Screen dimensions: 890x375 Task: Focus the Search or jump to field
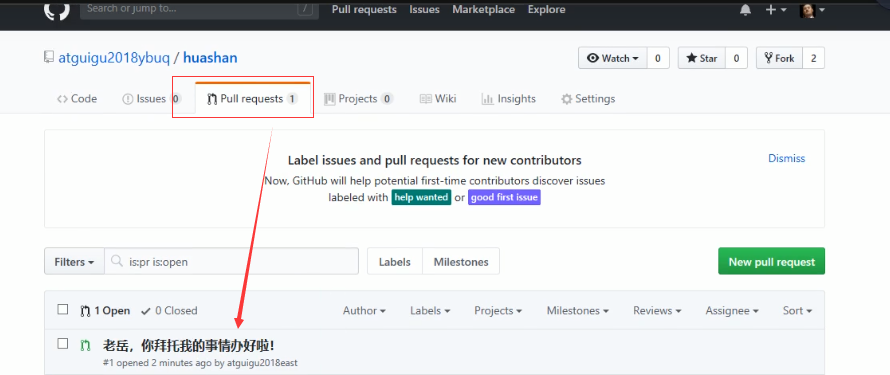point(199,9)
